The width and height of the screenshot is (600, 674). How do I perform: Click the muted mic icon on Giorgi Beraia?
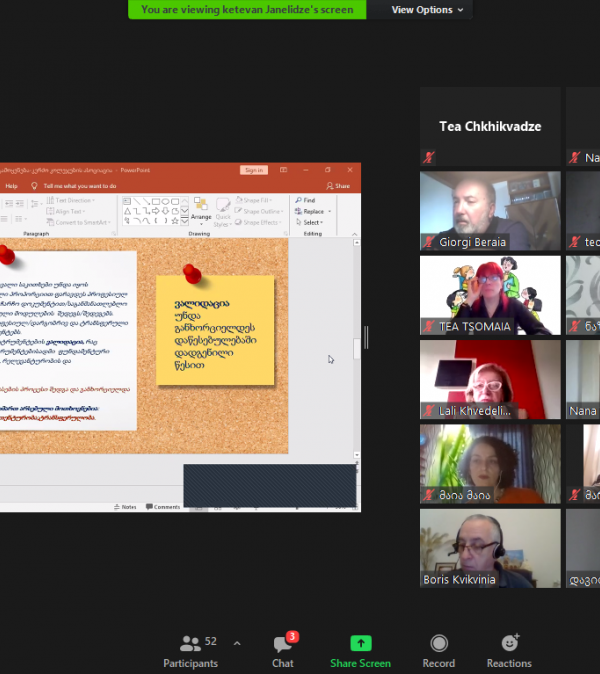[429, 242]
